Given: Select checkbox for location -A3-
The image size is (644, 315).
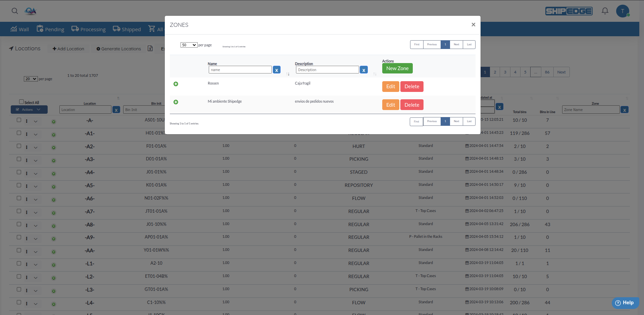Looking at the screenshot, I should click(x=19, y=159).
